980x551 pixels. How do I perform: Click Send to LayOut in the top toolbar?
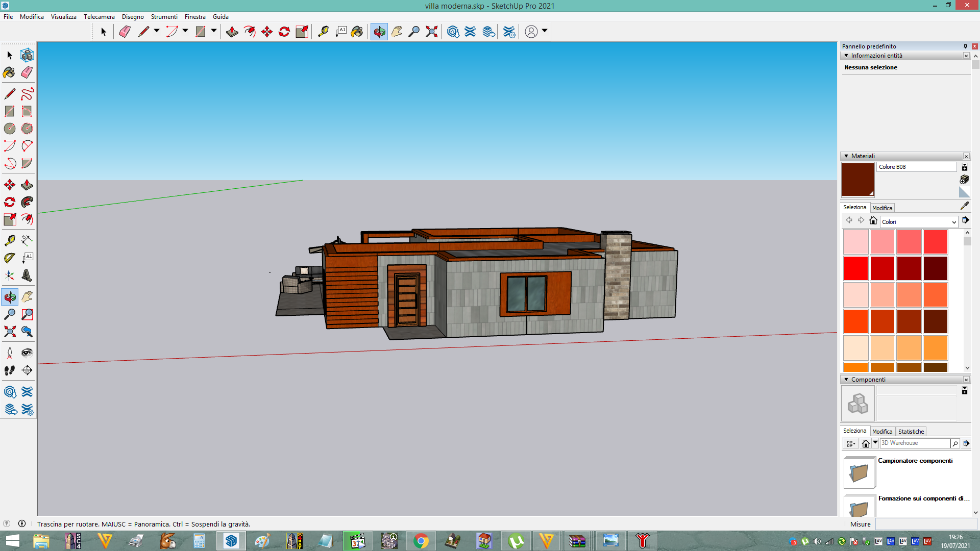tap(489, 32)
